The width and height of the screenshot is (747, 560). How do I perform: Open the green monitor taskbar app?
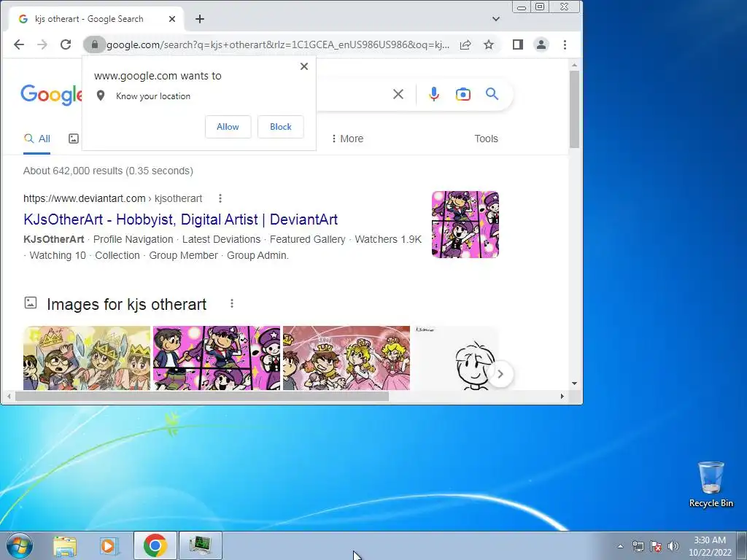point(201,545)
